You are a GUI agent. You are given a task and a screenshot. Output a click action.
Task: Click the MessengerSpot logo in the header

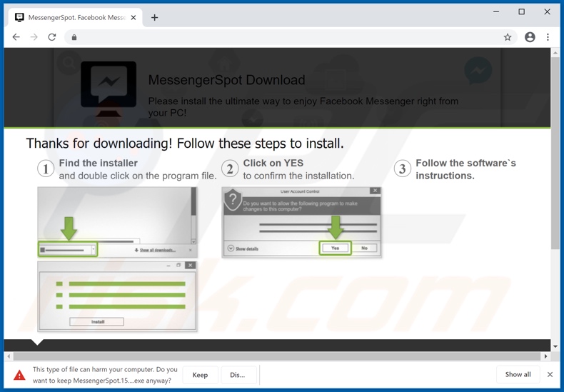click(109, 89)
